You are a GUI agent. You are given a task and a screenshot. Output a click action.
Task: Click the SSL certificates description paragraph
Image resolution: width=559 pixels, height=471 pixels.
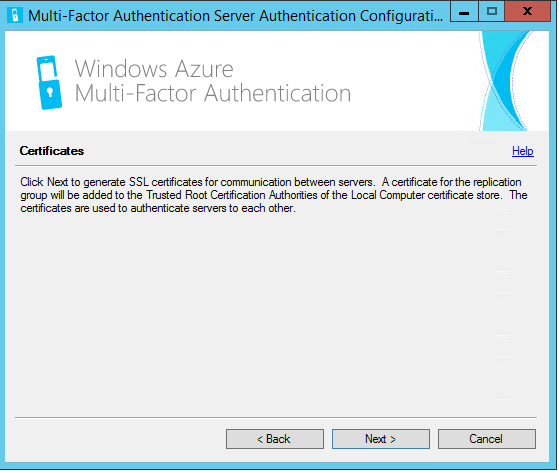click(x=273, y=195)
